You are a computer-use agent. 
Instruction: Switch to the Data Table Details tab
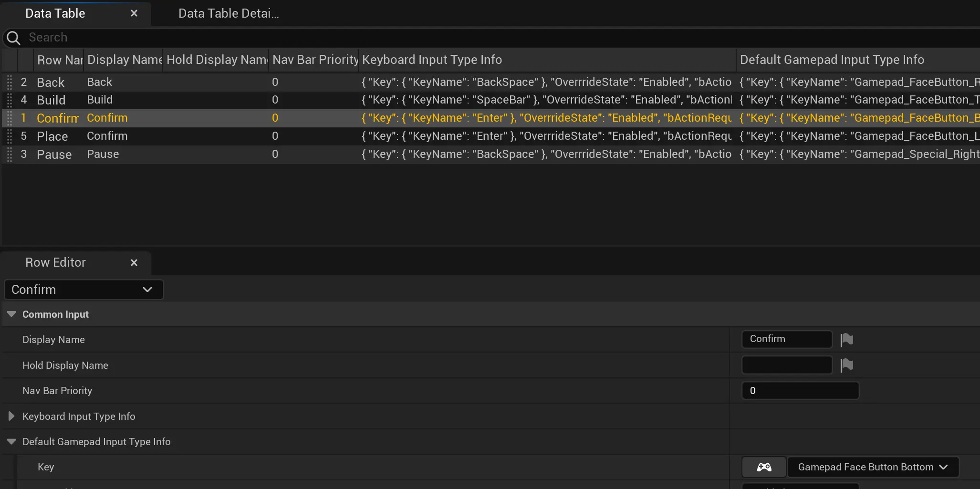pos(229,13)
